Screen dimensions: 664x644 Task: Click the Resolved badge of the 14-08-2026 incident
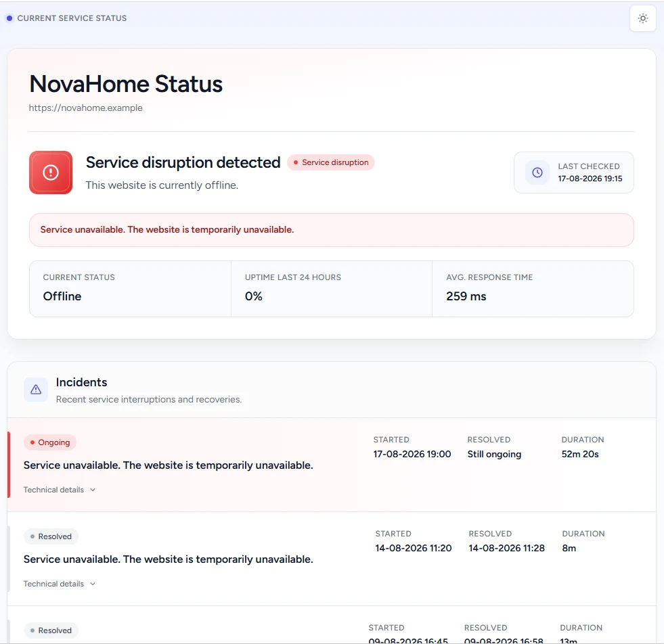(x=51, y=536)
